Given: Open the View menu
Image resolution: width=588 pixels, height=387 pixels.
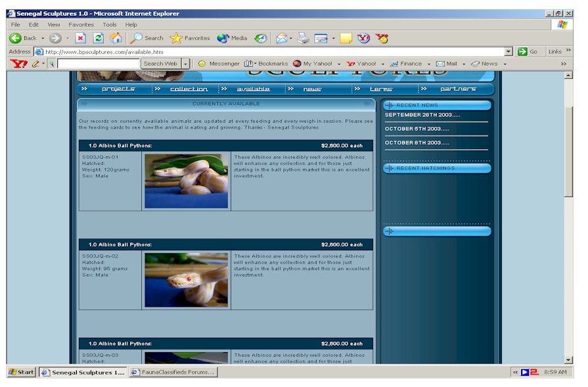Looking at the screenshot, I should tap(54, 25).
